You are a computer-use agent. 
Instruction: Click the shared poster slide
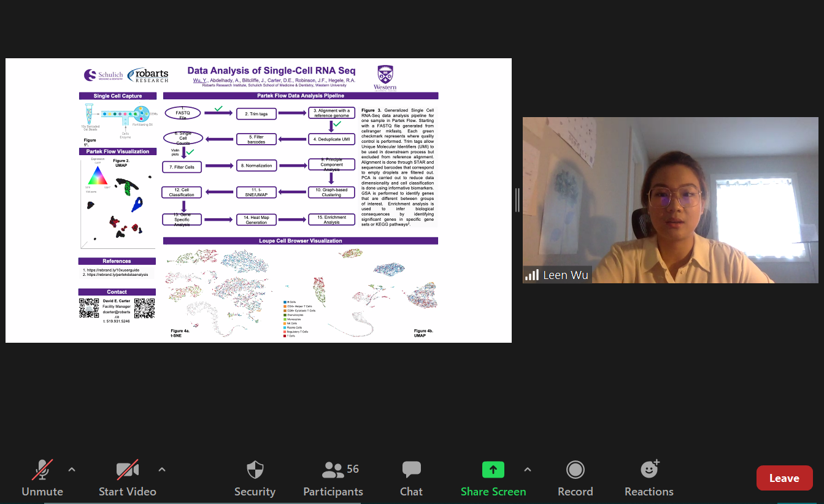click(x=258, y=200)
